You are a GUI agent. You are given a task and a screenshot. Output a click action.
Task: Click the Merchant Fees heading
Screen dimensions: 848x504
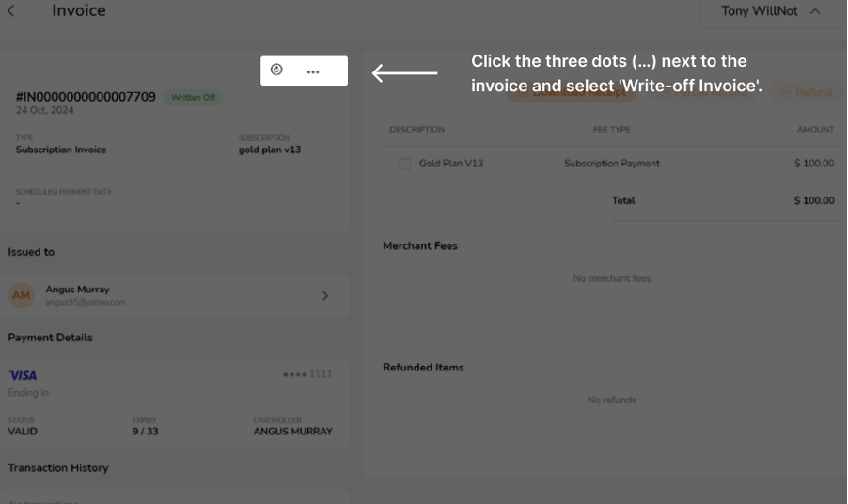point(419,246)
